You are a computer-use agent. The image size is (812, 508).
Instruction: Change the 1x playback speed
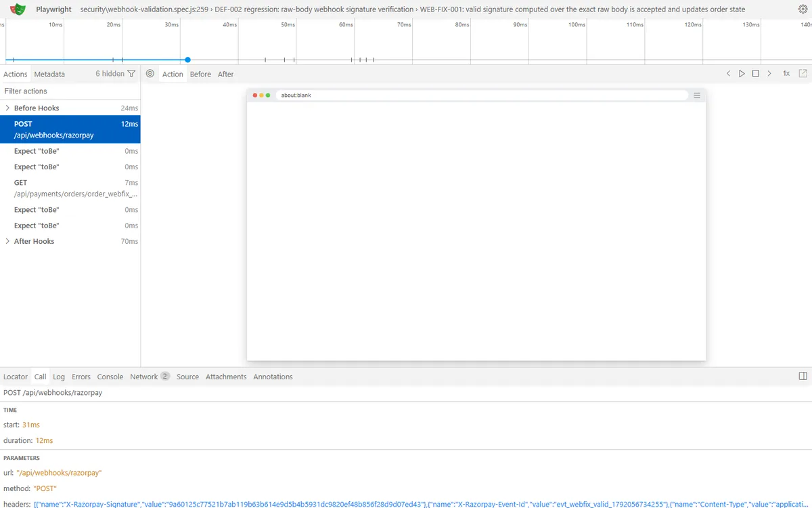[x=786, y=73]
